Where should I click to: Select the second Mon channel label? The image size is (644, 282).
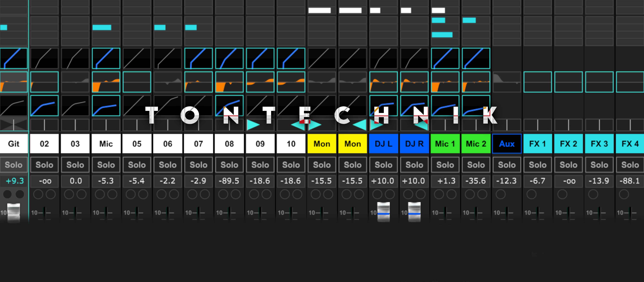353,144
